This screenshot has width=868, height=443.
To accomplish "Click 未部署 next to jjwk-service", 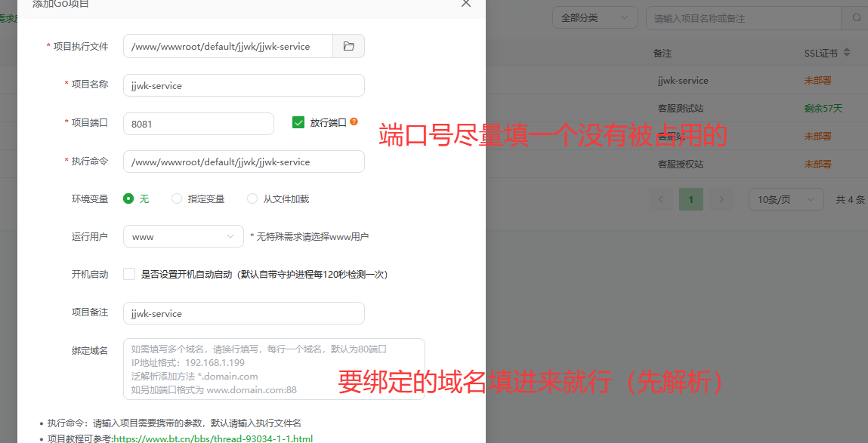I will 820,80.
